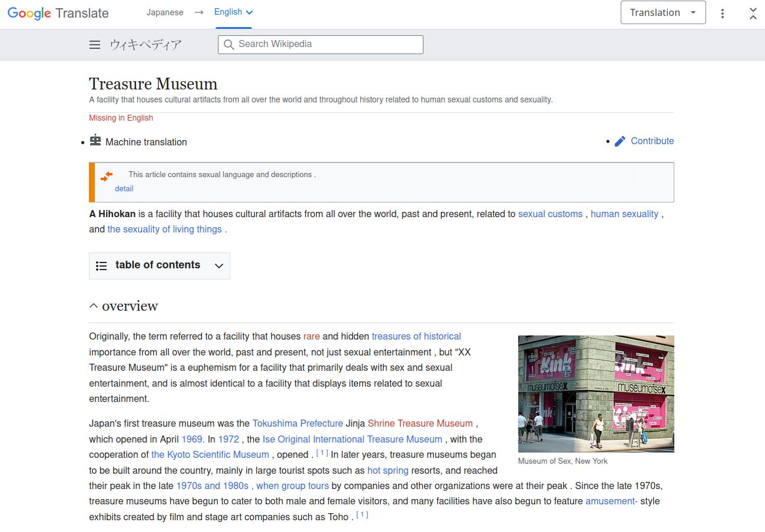Image resolution: width=765 pixels, height=532 pixels.
Task: Click the article short description under the title
Action: coord(321,100)
